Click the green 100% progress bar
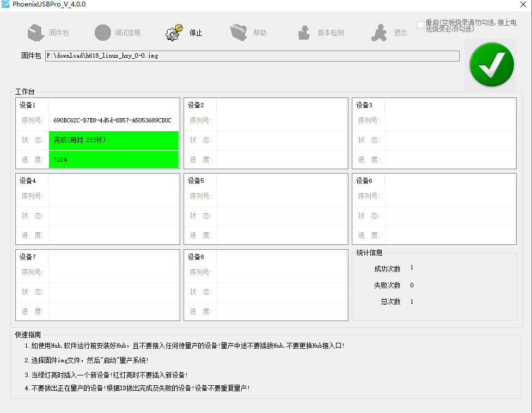532x413 pixels. pos(113,159)
